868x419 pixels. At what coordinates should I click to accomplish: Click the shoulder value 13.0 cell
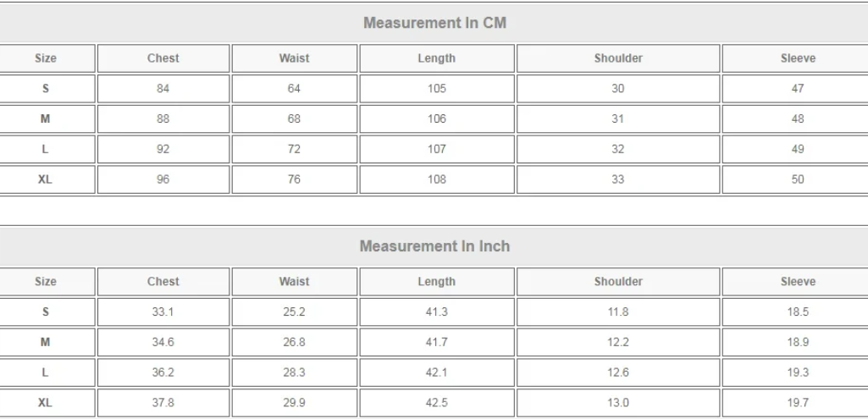click(x=618, y=403)
